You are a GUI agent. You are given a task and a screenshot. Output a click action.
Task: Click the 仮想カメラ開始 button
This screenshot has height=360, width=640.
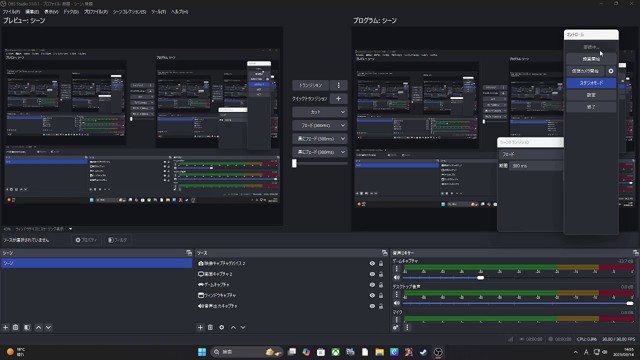coord(586,71)
